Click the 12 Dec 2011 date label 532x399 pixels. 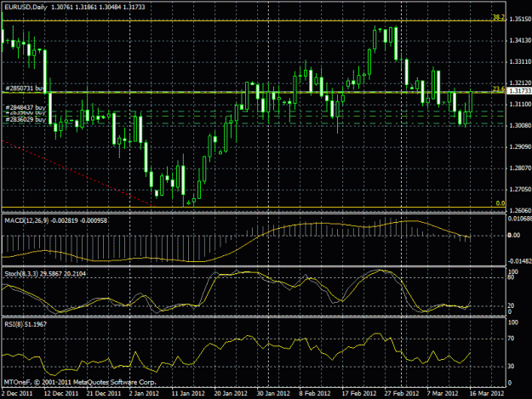pos(61,393)
